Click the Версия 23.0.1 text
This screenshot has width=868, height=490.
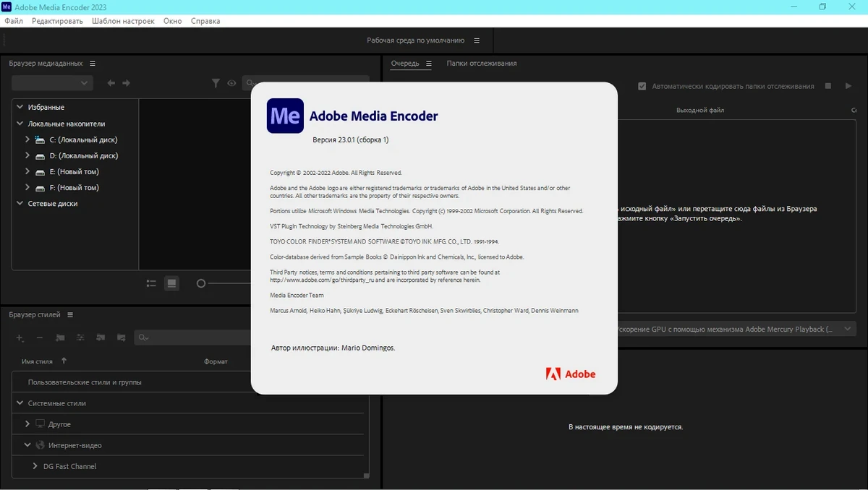pos(351,139)
